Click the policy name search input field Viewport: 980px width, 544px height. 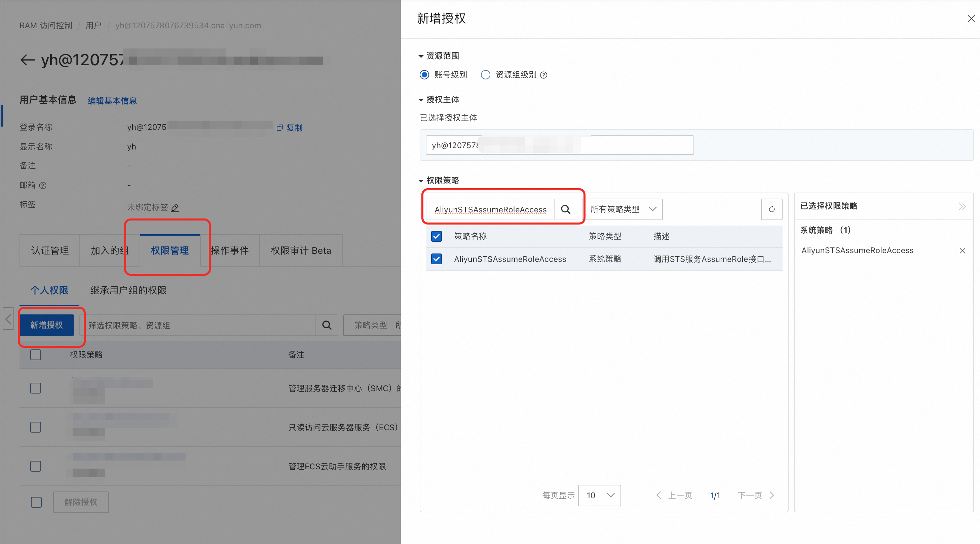point(490,209)
